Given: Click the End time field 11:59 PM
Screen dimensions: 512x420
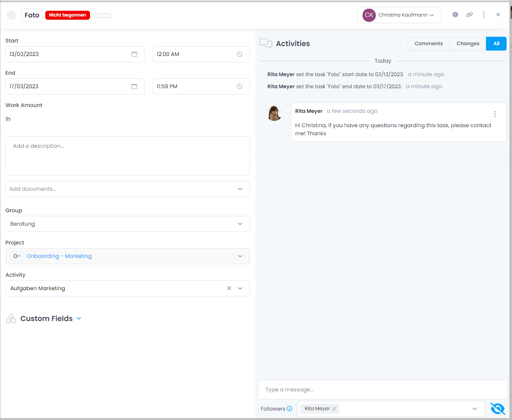Looking at the screenshot, I should (x=201, y=86).
